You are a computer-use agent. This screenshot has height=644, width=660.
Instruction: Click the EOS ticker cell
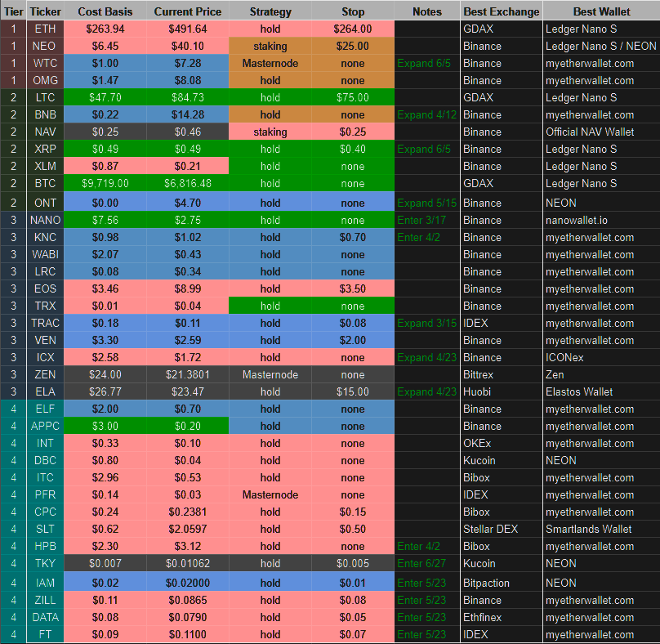point(45,289)
